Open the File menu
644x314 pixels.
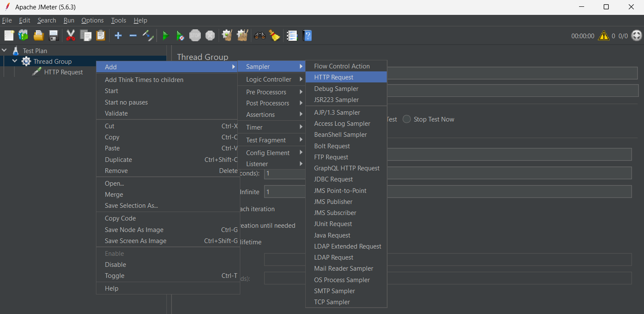pos(7,20)
